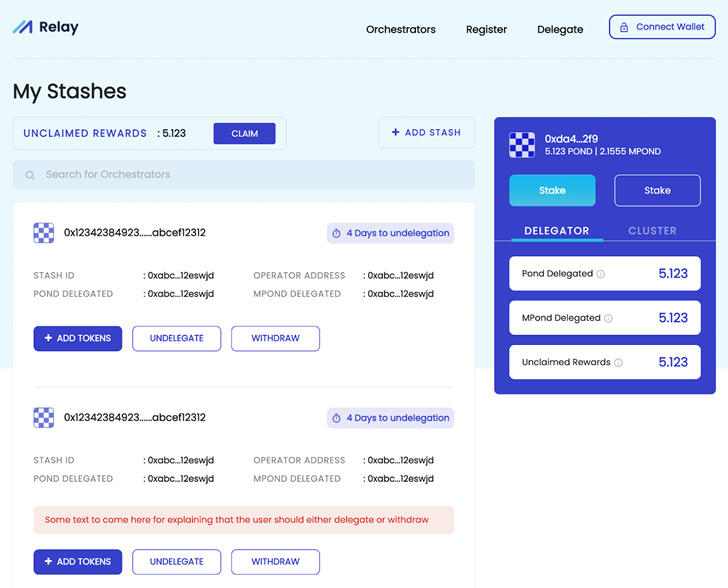728x588 pixels.
Task: Click the ADD STASH button
Action: click(x=426, y=133)
